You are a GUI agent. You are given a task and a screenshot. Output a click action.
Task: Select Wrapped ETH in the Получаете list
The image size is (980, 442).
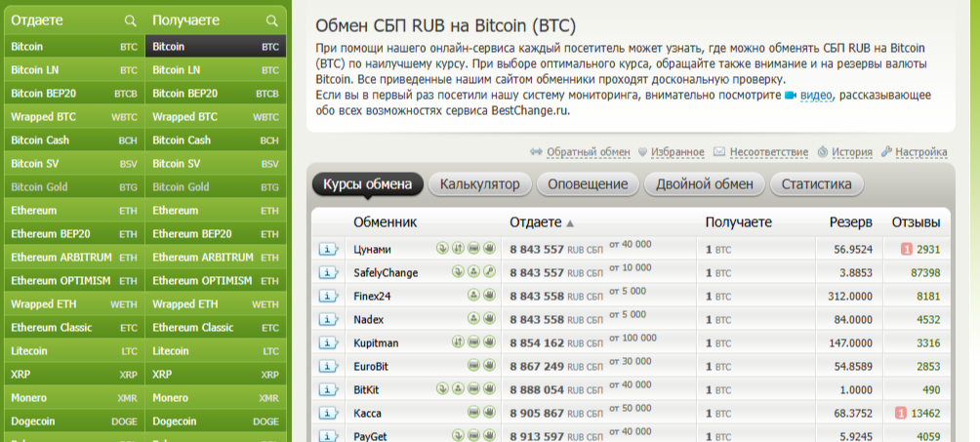point(216,304)
